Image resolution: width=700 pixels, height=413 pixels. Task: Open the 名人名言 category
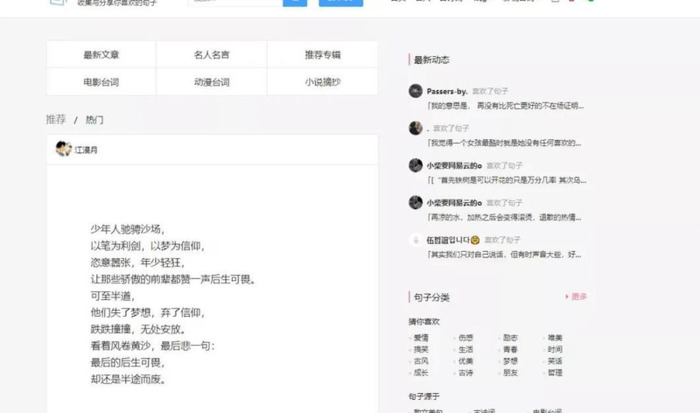point(212,54)
